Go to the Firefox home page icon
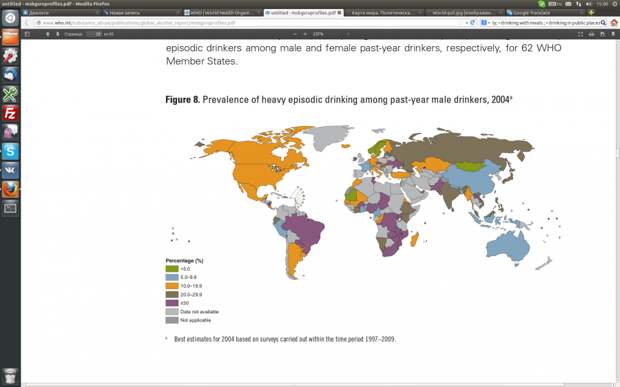Viewport: 620px width, 387px height. [614, 23]
